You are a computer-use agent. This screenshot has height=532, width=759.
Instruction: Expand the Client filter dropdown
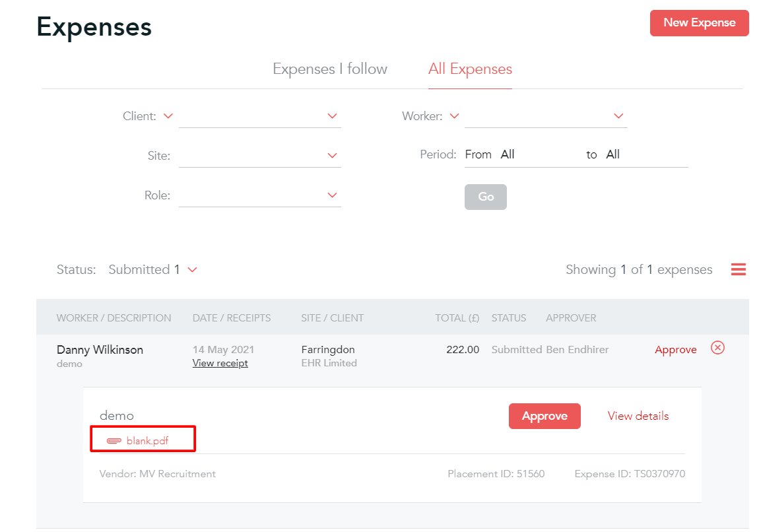coord(332,116)
